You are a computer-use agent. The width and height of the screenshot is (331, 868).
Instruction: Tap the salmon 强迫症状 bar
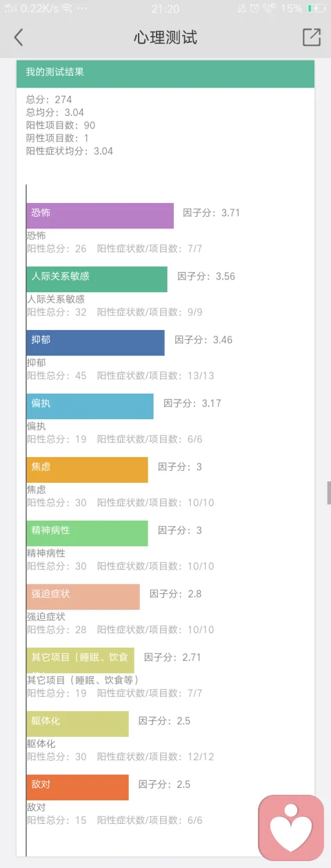[x=83, y=597]
